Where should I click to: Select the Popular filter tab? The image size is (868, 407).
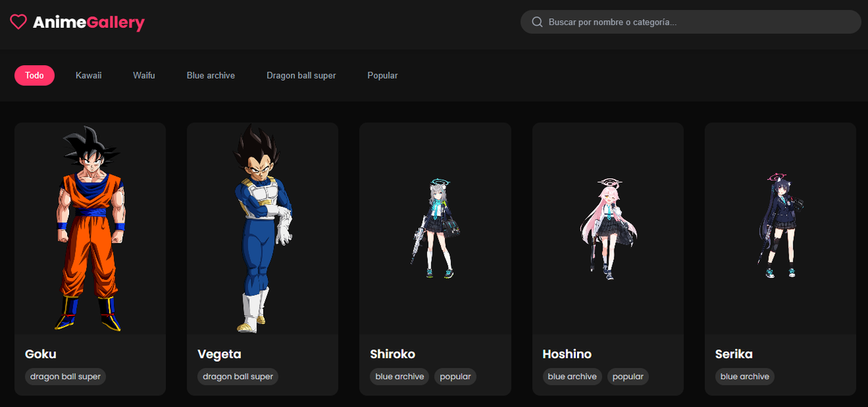382,75
